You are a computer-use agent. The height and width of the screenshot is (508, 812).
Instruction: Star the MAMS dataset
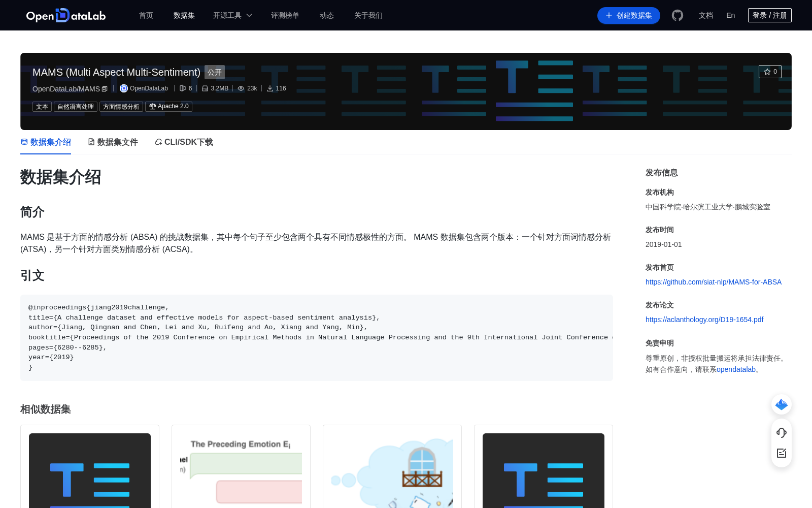point(770,72)
